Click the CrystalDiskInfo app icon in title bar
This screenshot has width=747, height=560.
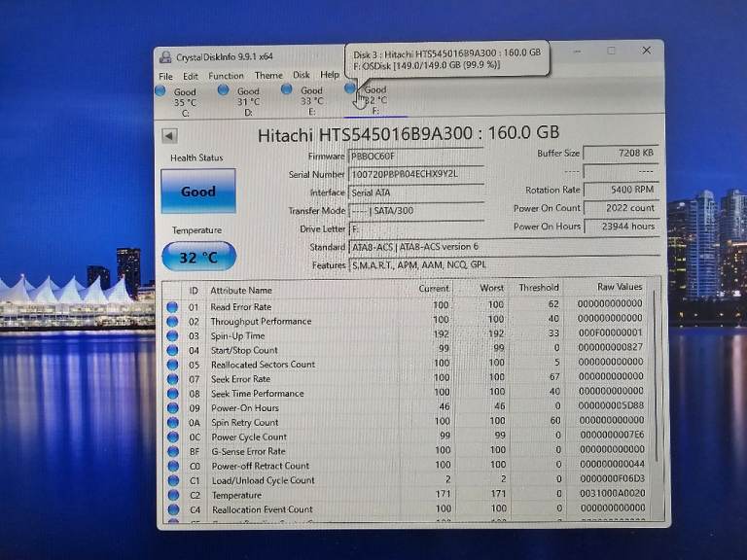165,57
